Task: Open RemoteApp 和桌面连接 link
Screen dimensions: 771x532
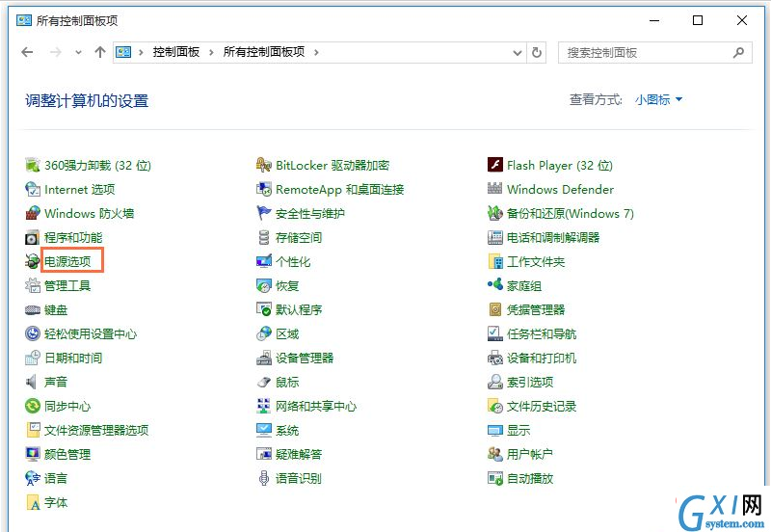Action: click(340, 189)
